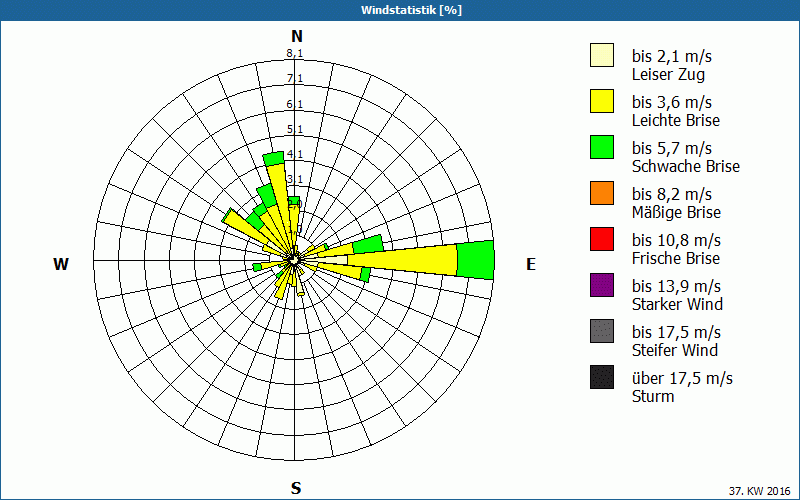Click the gray 17,5 m/s legend swatch
Image resolution: width=800 pixels, height=500 pixels.
click(x=602, y=331)
